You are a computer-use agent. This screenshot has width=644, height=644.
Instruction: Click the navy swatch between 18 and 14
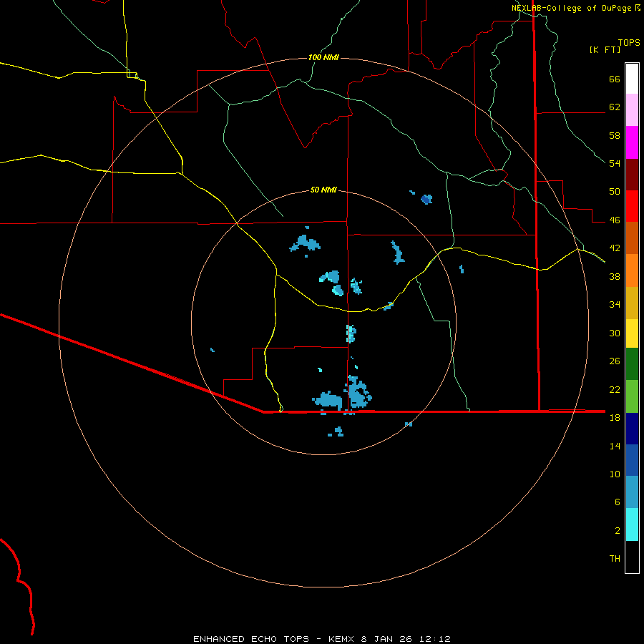(632, 429)
